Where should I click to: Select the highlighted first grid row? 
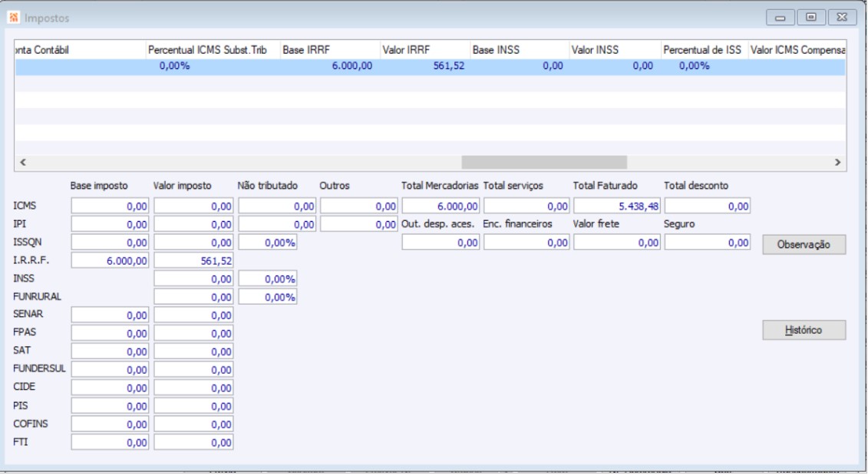pos(430,67)
